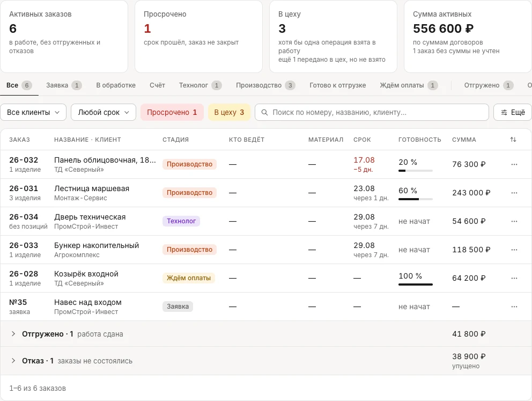Toggle the Просрочено 1 filter chip

172,112
